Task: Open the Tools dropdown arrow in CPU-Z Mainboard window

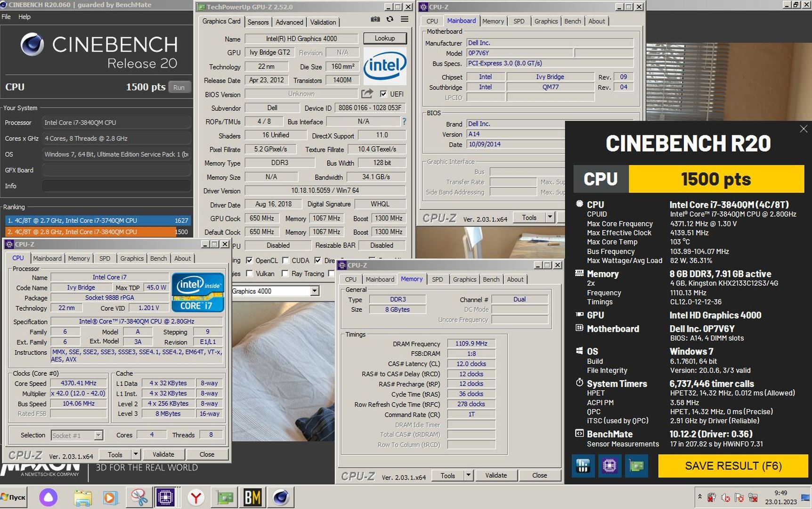Action: (x=550, y=217)
